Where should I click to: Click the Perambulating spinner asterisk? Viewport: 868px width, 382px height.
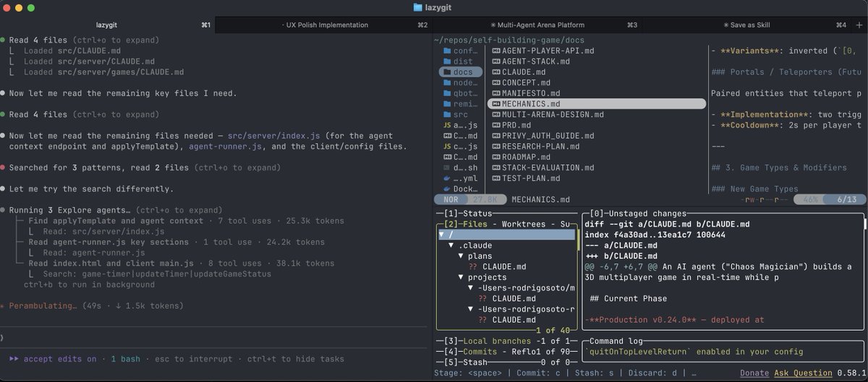(3, 306)
